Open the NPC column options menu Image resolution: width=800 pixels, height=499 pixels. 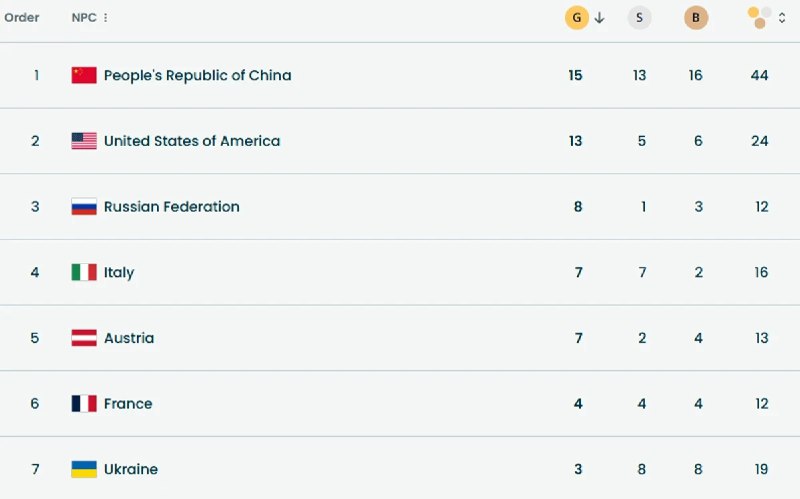point(106,18)
